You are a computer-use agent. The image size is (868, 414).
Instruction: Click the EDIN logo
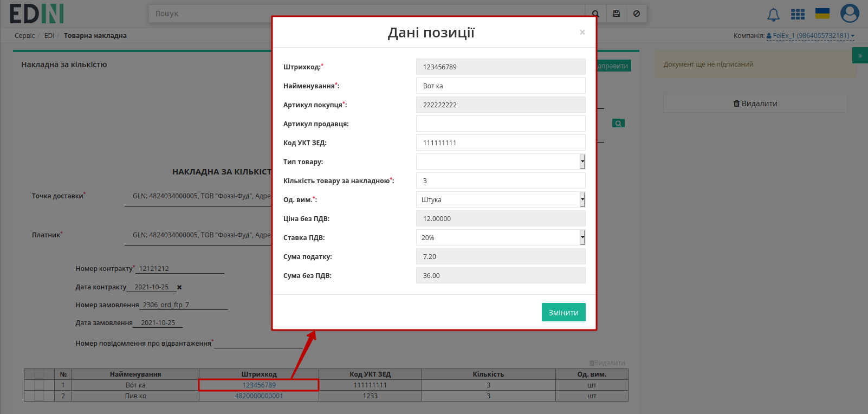pos(37,14)
